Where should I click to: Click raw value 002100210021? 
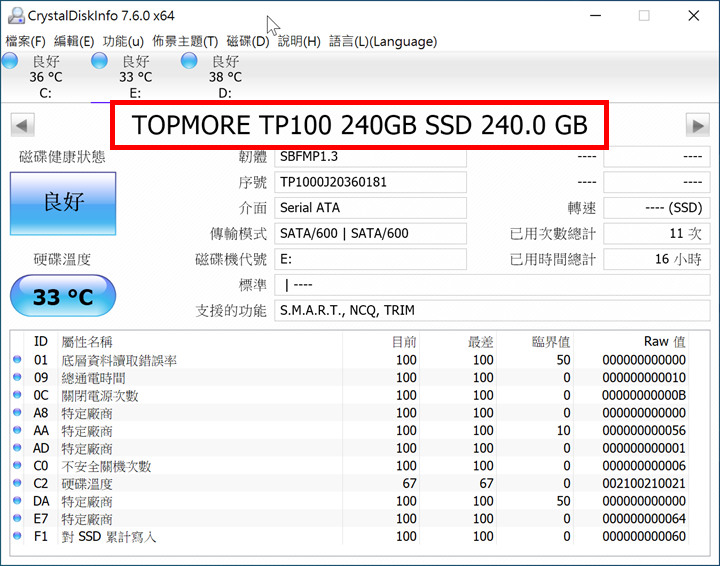coord(644,483)
